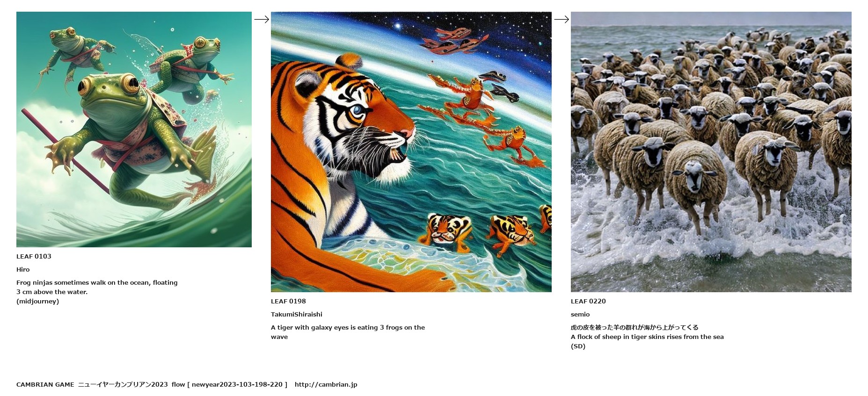This screenshot has width=868, height=396.
Task: Click the frog ninjas caption text
Action: [x=97, y=287]
